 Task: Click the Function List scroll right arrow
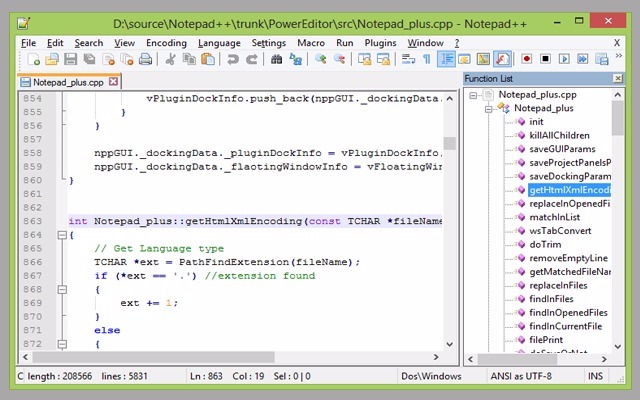tap(604, 359)
